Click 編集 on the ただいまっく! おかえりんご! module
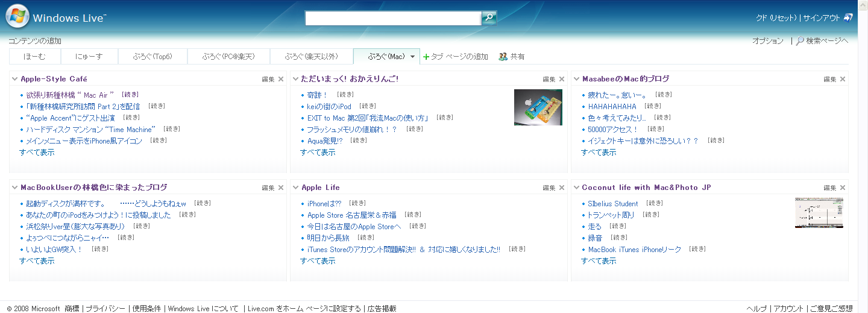This screenshot has height=313, width=868. click(549, 79)
